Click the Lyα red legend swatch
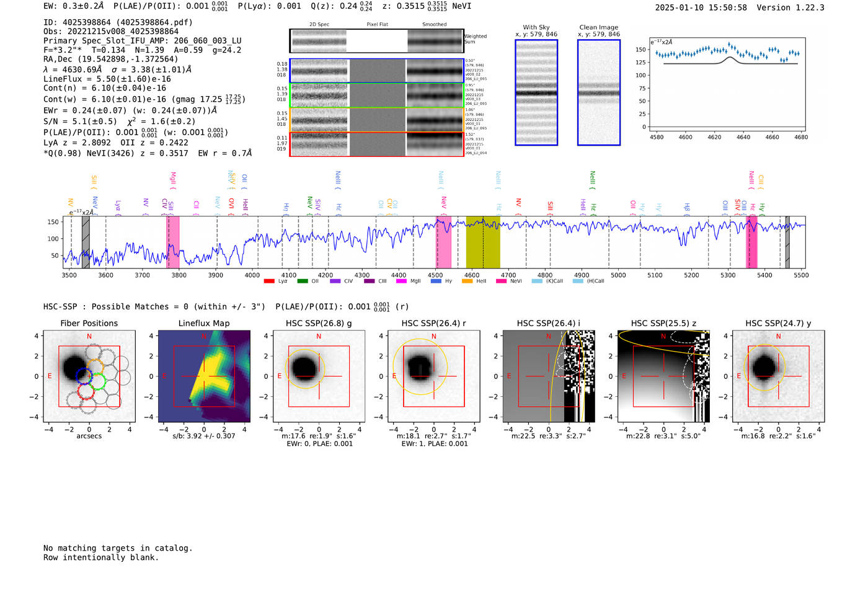 tap(269, 281)
